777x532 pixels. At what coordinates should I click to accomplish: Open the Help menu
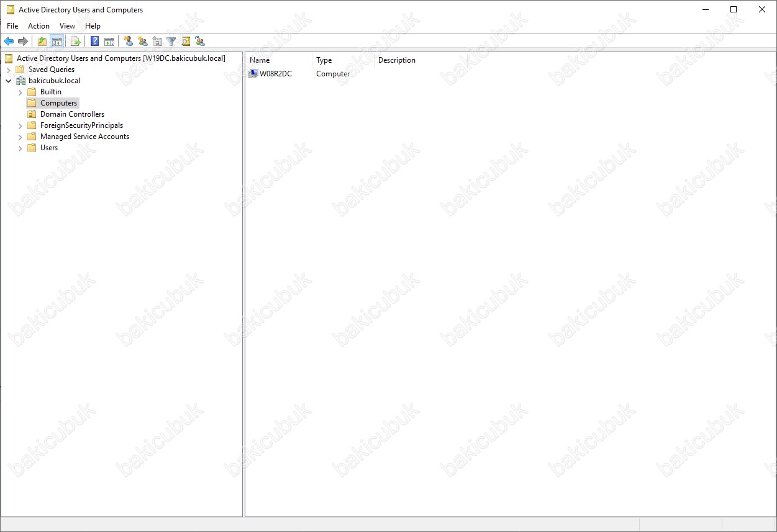pyautogui.click(x=93, y=26)
